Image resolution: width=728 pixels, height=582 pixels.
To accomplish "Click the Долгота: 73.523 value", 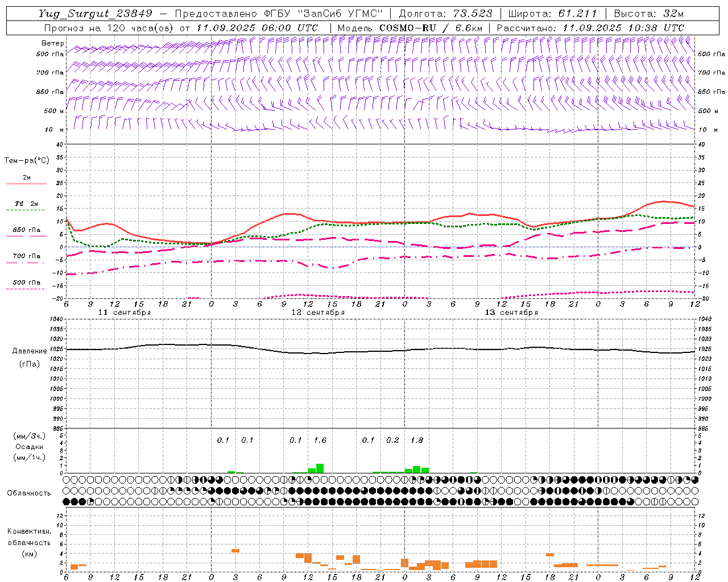I will [x=446, y=14].
